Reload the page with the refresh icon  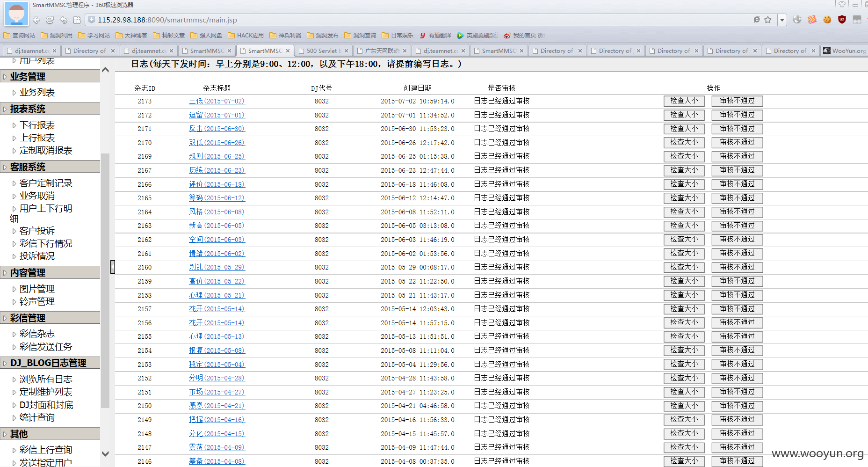point(50,20)
